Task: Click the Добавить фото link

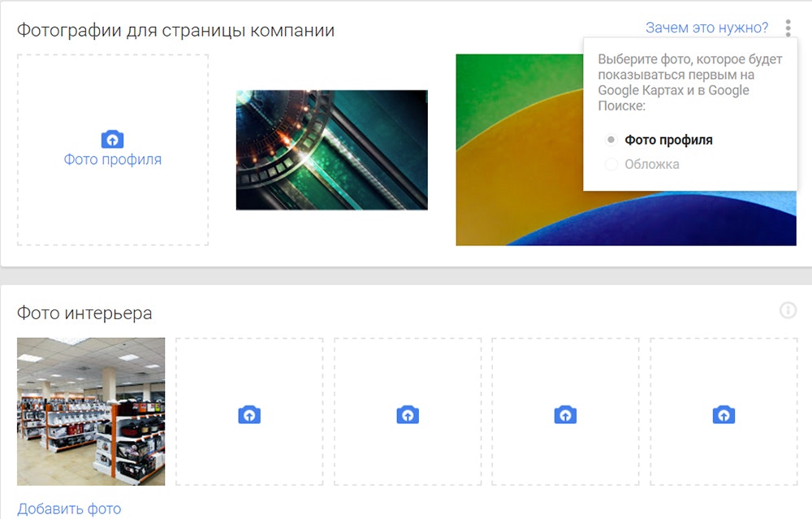Action: 69,509
